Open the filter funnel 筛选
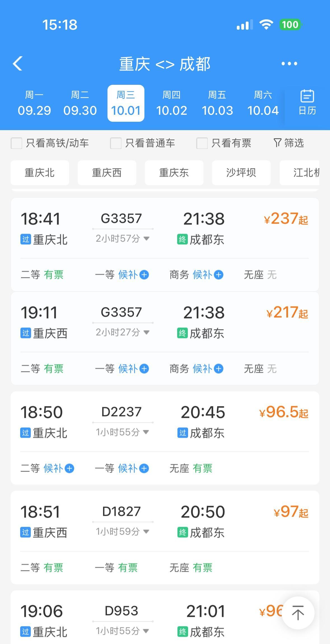 click(x=289, y=143)
